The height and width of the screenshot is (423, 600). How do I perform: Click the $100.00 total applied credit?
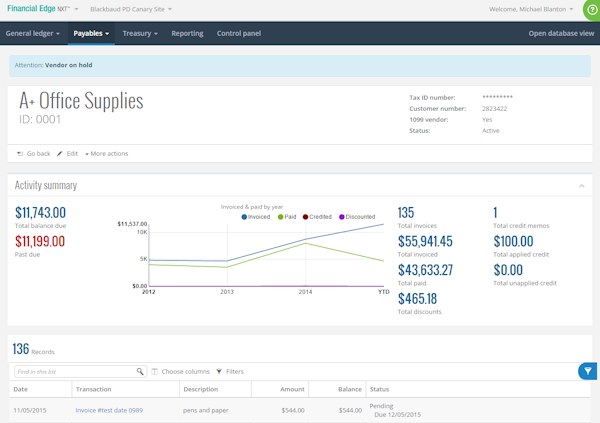513,241
